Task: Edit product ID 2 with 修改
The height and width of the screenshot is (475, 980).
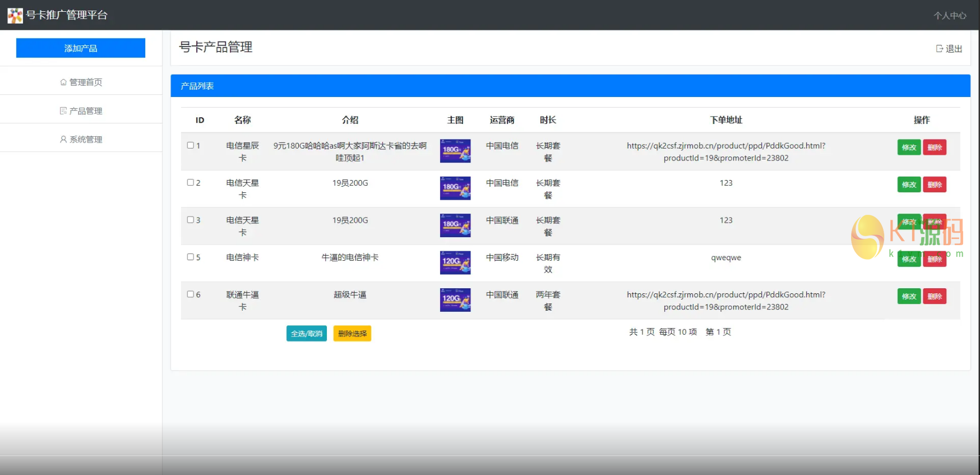Action: pos(909,185)
